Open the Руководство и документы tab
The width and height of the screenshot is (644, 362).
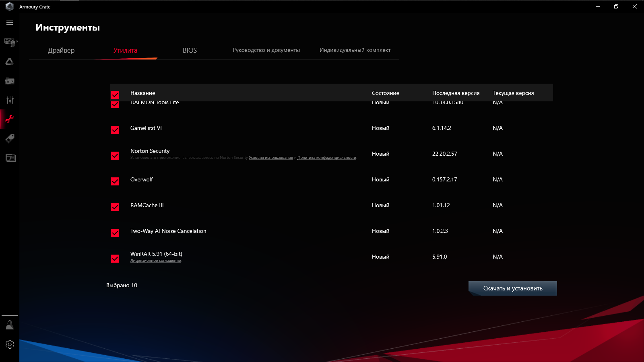(x=266, y=50)
